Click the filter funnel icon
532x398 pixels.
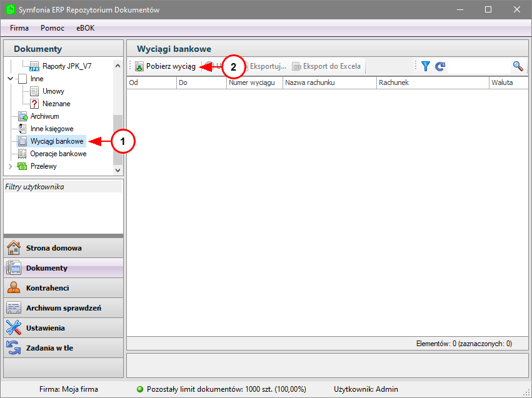[426, 66]
